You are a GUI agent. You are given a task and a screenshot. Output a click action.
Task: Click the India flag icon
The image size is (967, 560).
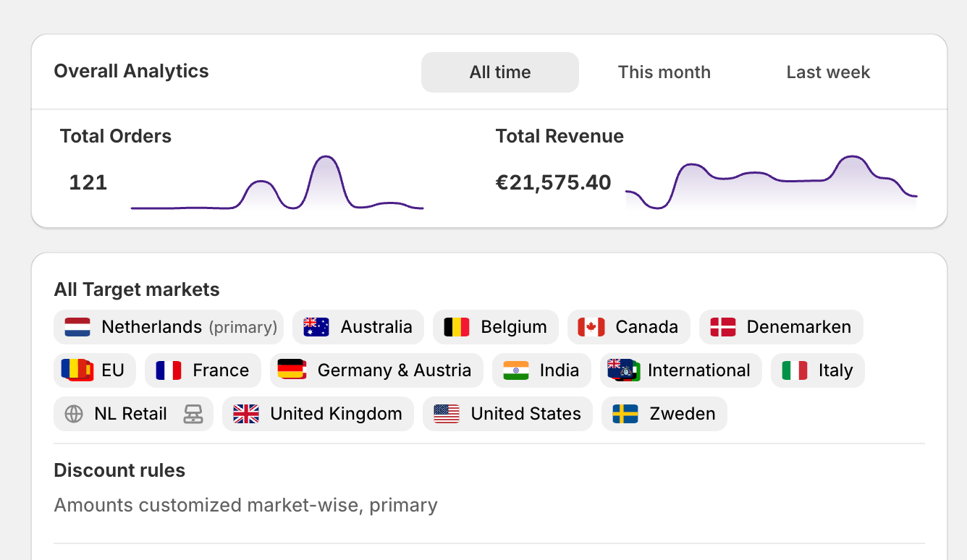click(516, 370)
